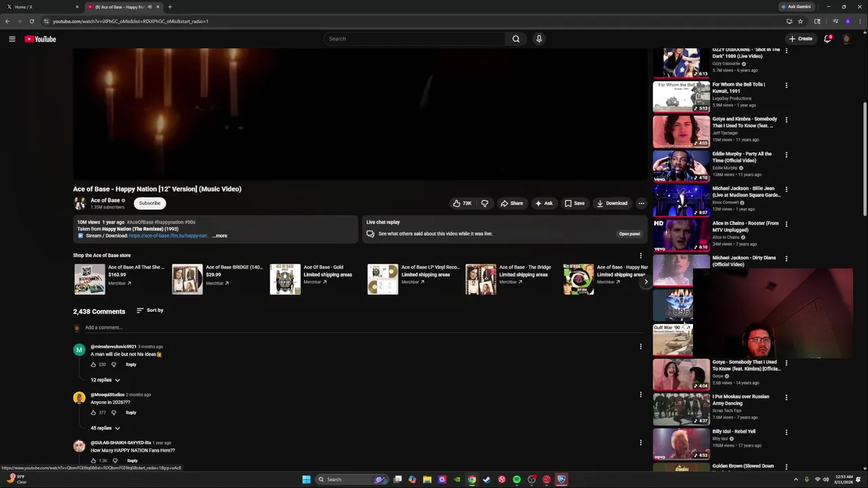The height and width of the screenshot is (488, 868).
Task: Expand the 12 replies thread
Action: [x=105, y=380]
